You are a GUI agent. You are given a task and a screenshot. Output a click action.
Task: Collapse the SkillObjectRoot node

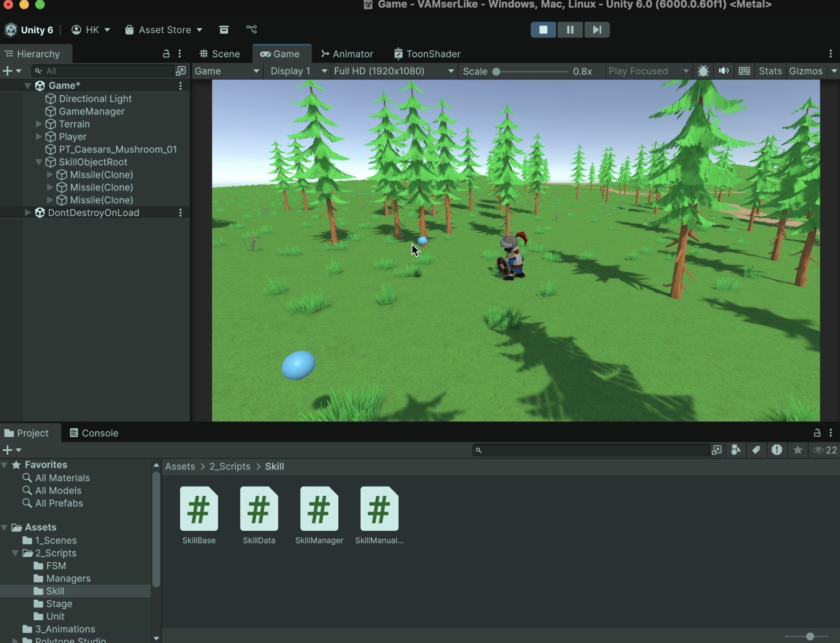39,162
